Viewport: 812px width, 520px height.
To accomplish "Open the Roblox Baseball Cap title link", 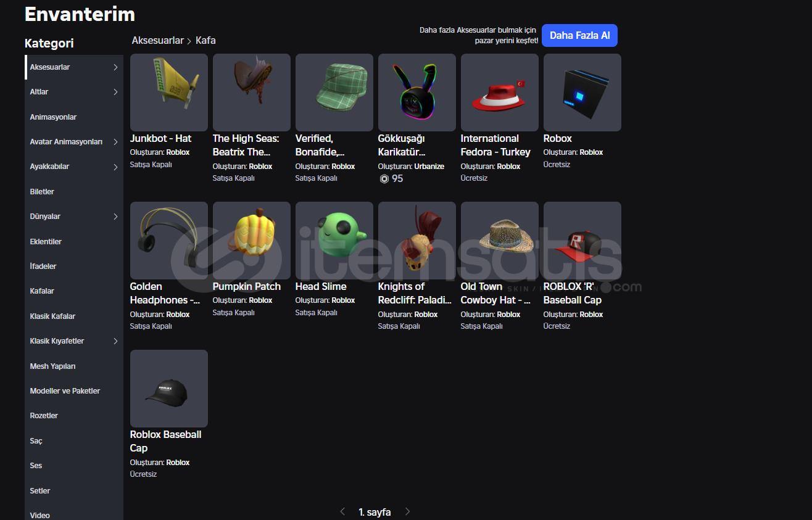I will point(166,442).
